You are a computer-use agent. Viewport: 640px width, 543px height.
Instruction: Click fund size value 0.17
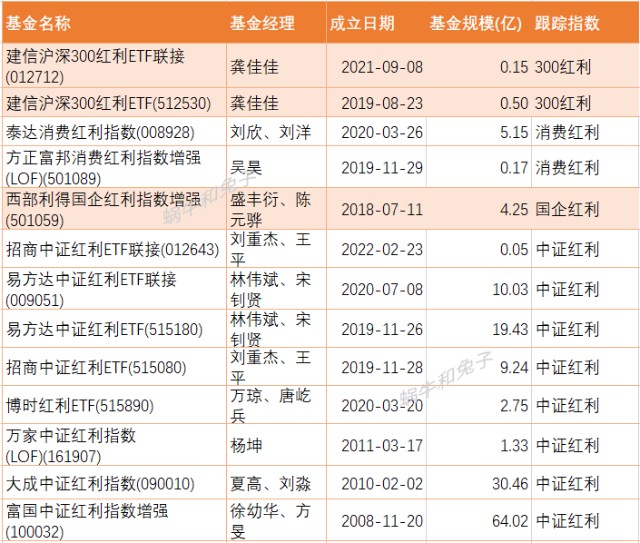[x=514, y=168]
